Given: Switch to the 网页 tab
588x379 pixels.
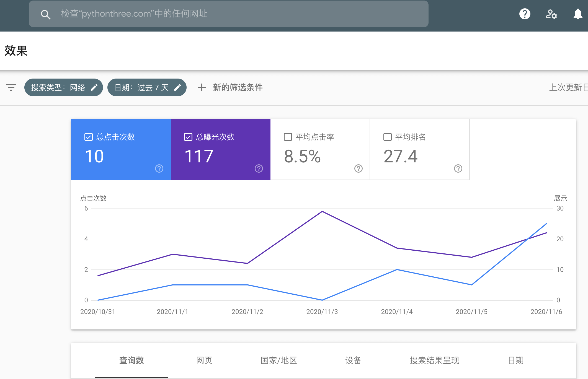Looking at the screenshot, I should tap(204, 360).
